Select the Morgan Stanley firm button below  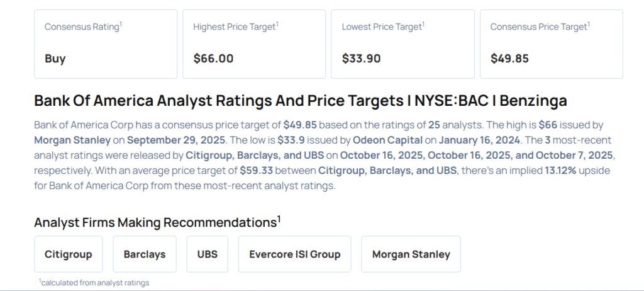[411, 254]
